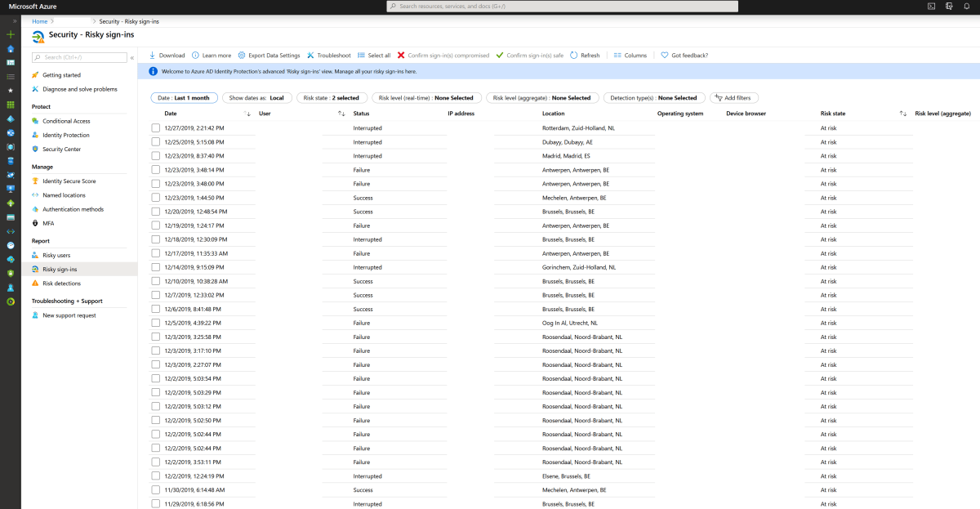
Task: Refresh the risky sign-ins list
Action: click(585, 55)
